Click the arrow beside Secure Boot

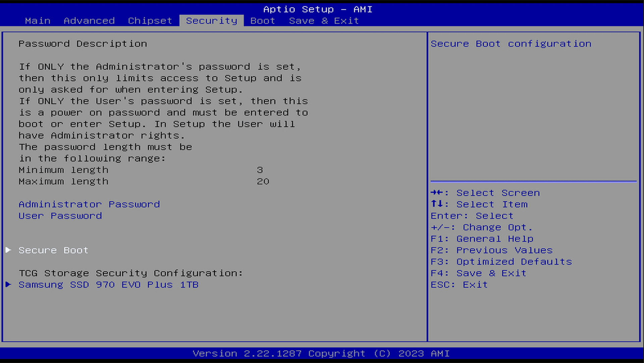[9, 250]
